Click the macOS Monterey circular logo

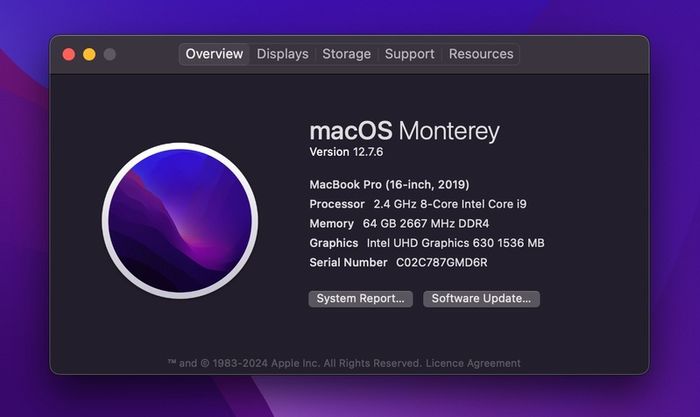(180, 221)
